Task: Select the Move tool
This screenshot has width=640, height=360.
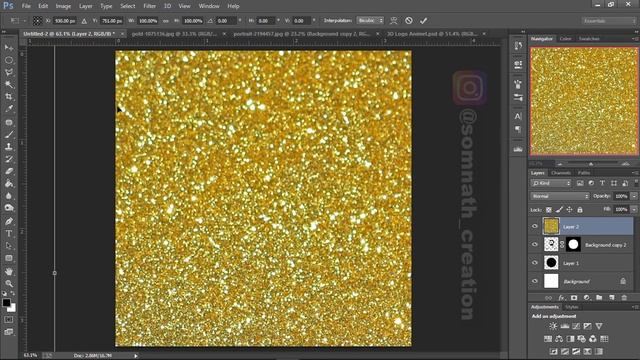Action: click(9, 48)
